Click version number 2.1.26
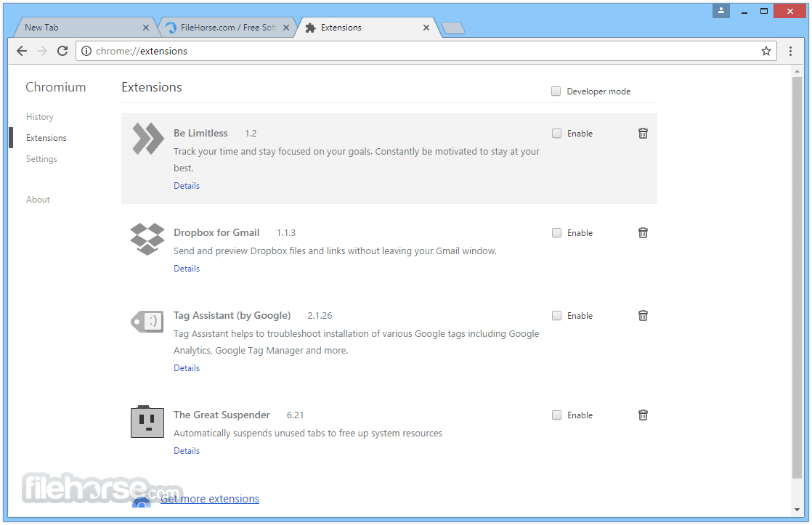Viewport: 812px width, 525px height. [320, 316]
